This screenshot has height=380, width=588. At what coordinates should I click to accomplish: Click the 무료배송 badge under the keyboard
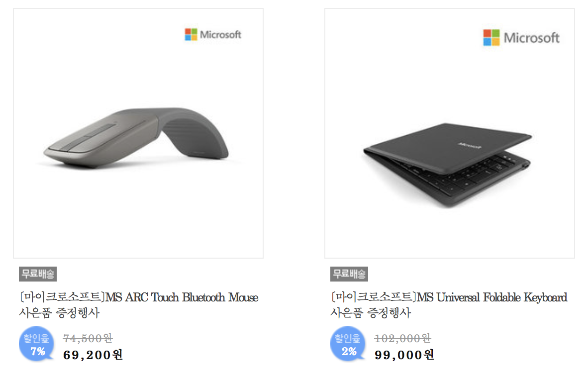click(x=349, y=274)
